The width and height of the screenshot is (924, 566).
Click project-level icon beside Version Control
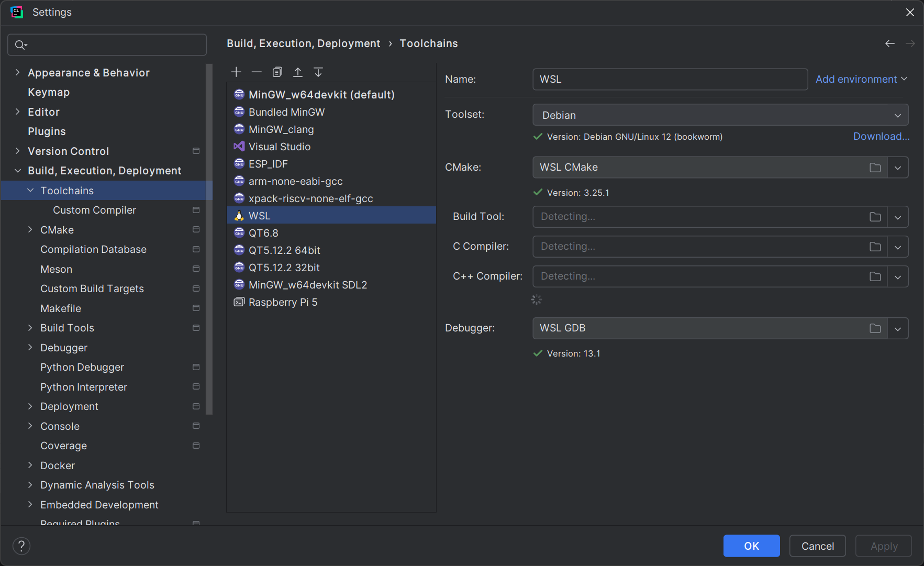196,151
